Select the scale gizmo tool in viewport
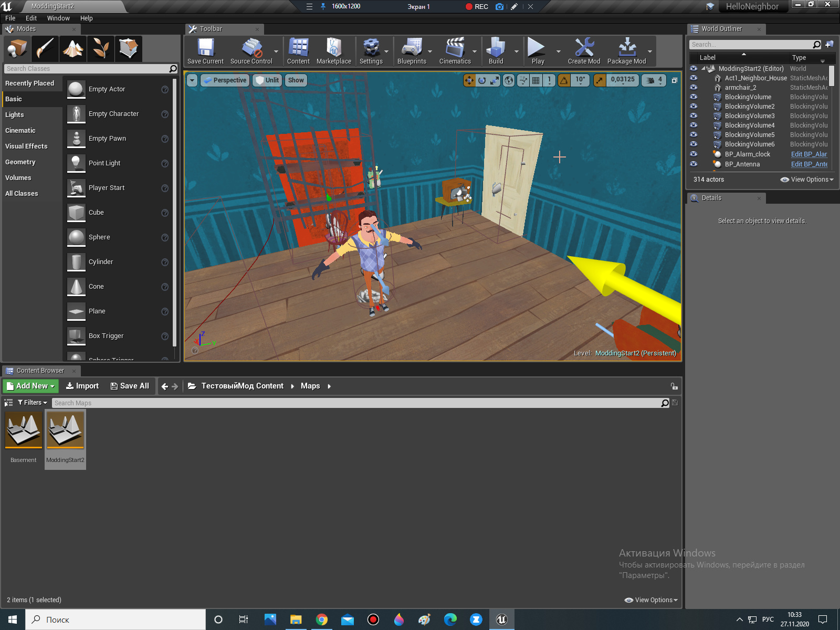The image size is (840, 630). coord(495,80)
